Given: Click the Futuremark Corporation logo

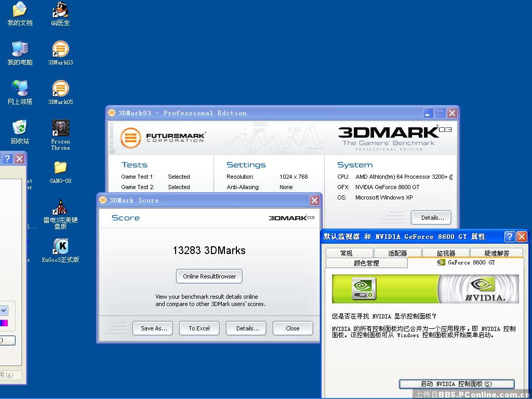Looking at the screenshot, I should pyautogui.click(x=163, y=138).
